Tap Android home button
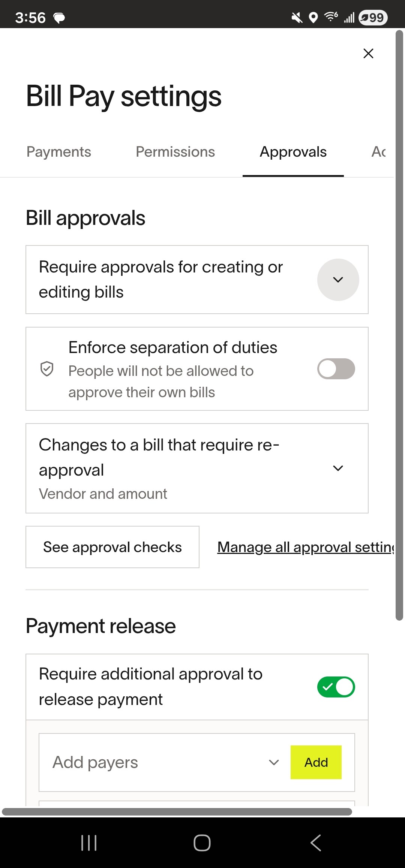The height and width of the screenshot is (868, 405). [x=202, y=843]
